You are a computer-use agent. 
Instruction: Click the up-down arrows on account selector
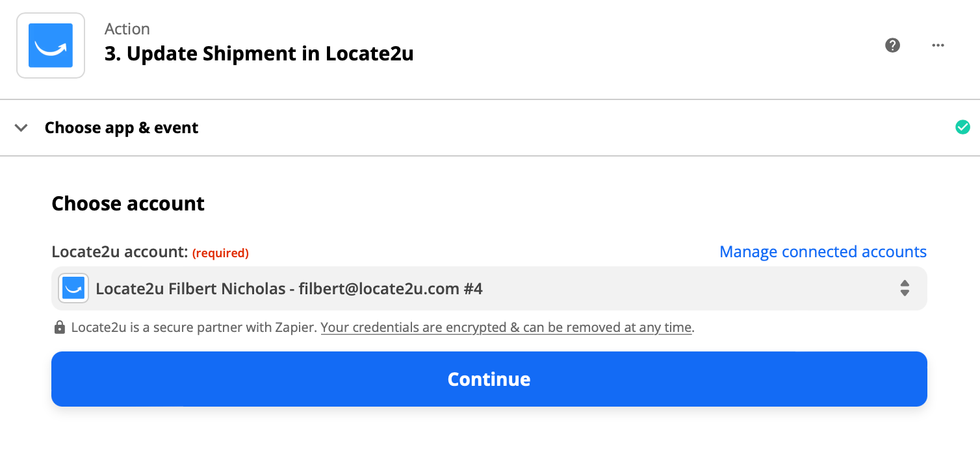tap(905, 288)
